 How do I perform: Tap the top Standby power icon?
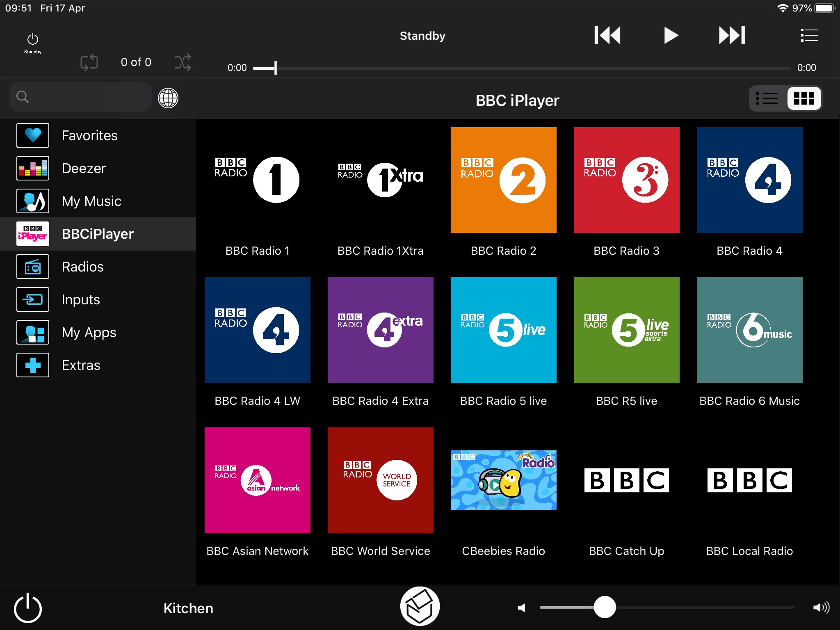coord(33,42)
